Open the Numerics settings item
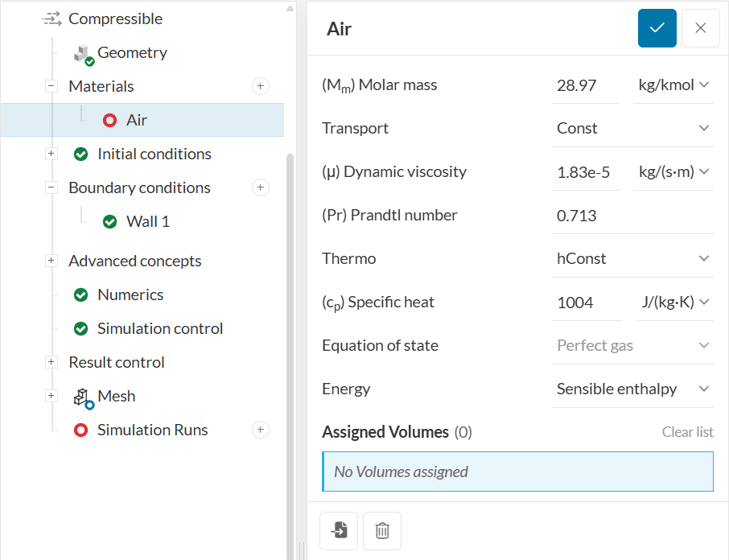The image size is (729, 560). pos(130,294)
